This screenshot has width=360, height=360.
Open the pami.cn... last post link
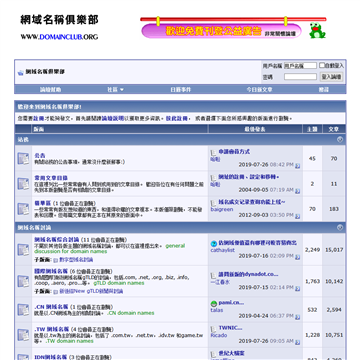coord(231,303)
